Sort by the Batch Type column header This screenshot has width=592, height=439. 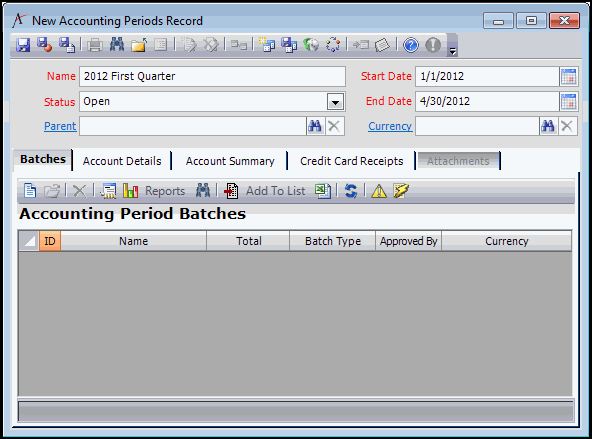pos(333,241)
